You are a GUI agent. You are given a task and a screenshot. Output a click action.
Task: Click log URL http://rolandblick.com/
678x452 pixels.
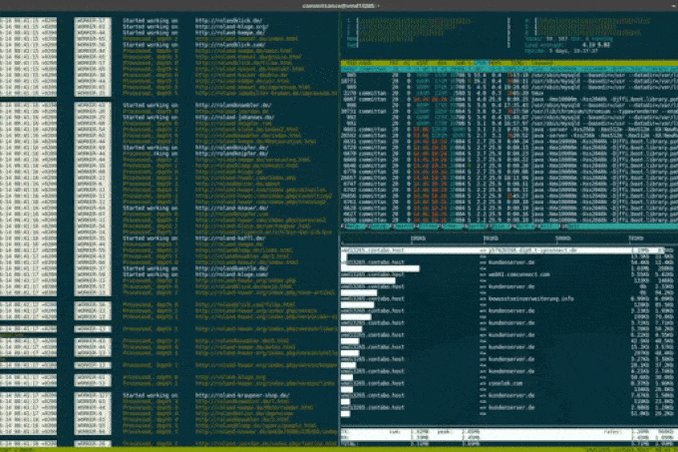click(x=230, y=45)
